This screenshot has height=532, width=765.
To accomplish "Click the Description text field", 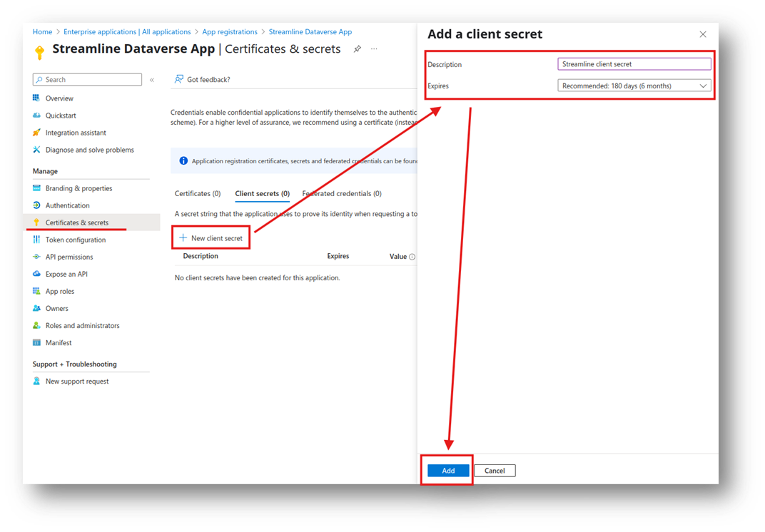I will 634,64.
